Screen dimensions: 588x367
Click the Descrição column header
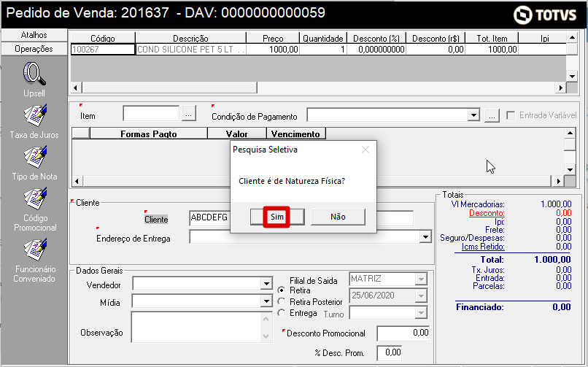(x=190, y=38)
